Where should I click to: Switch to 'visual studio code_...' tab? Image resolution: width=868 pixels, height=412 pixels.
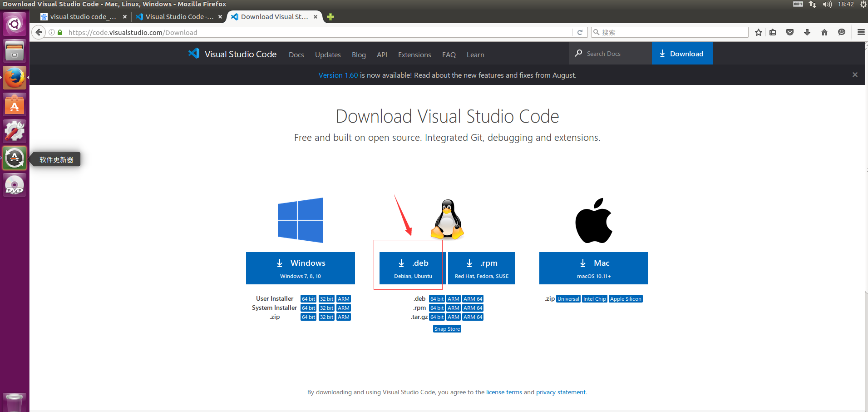tap(83, 17)
